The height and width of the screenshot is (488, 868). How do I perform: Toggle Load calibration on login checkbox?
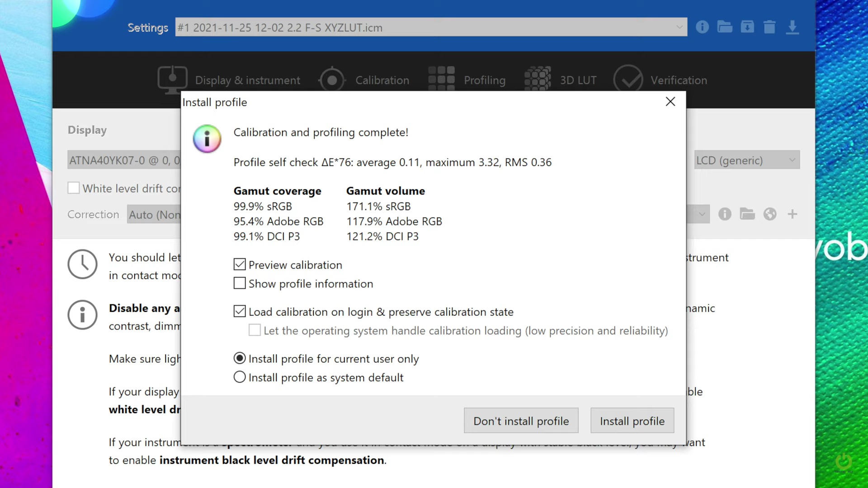tap(240, 311)
